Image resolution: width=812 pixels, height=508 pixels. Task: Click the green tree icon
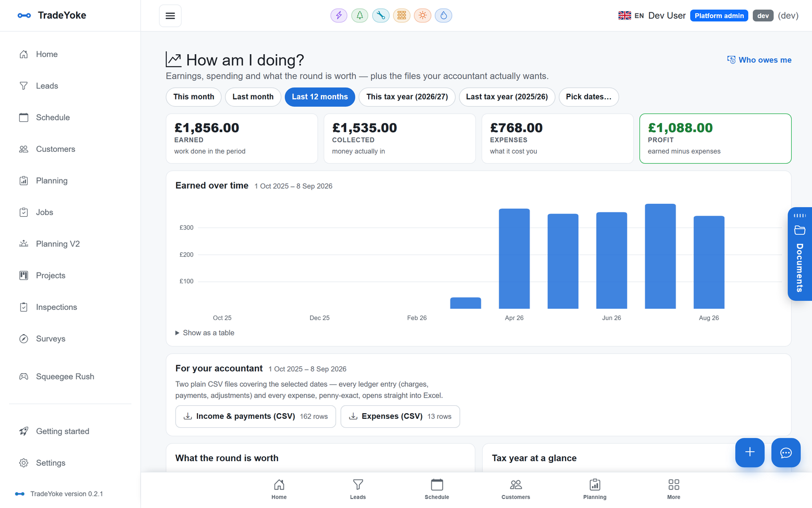point(360,16)
